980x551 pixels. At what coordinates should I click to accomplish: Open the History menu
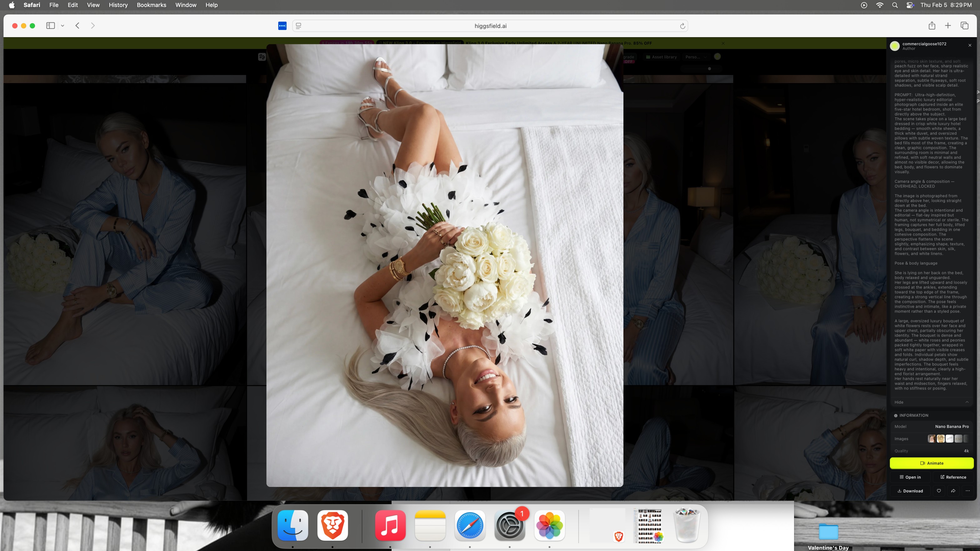click(x=118, y=5)
